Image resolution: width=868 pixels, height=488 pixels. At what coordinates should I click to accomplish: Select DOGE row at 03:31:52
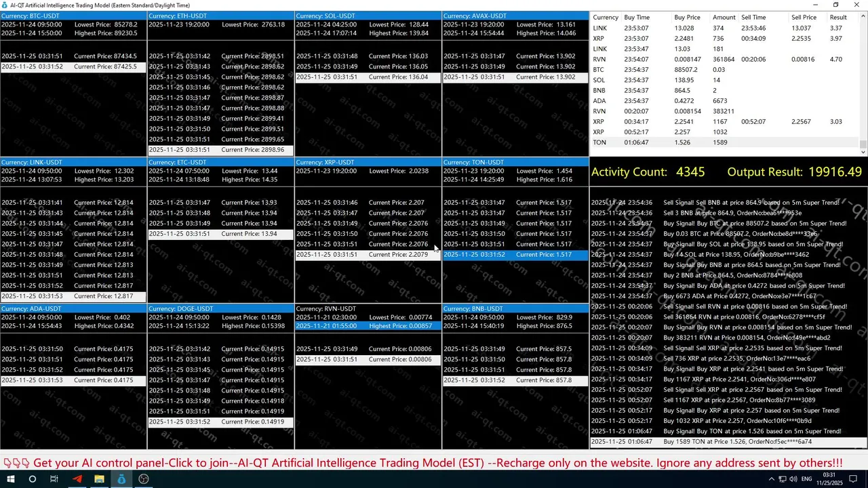click(x=220, y=422)
